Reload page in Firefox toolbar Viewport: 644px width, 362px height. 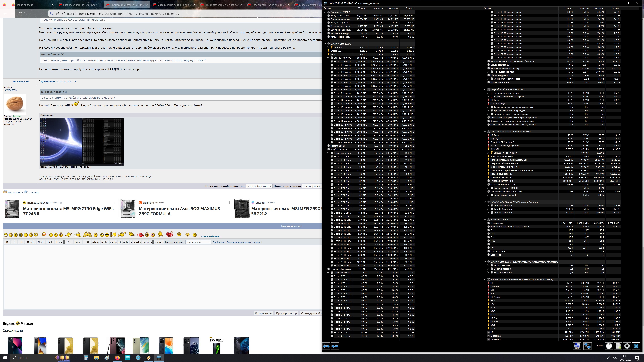coord(20,13)
